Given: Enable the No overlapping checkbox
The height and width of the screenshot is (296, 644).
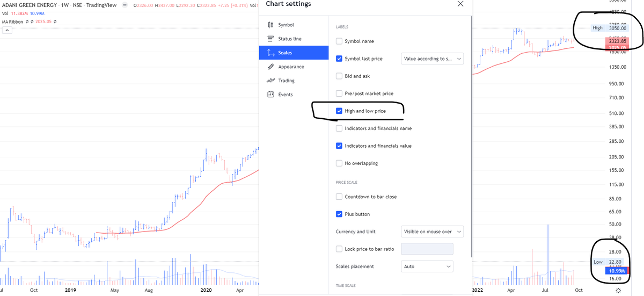Looking at the screenshot, I should (x=339, y=163).
